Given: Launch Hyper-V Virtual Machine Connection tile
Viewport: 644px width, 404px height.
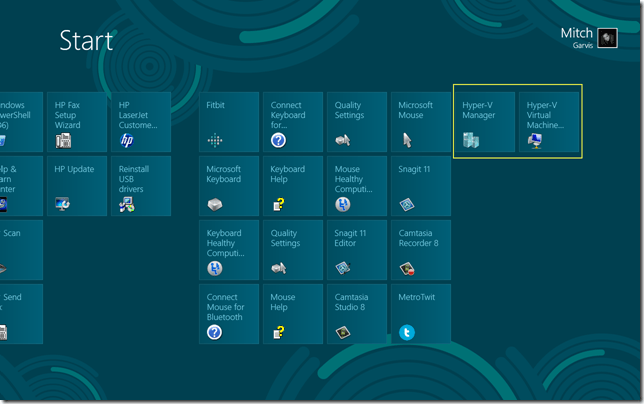Looking at the screenshot, I should click(x=549, y=122).
